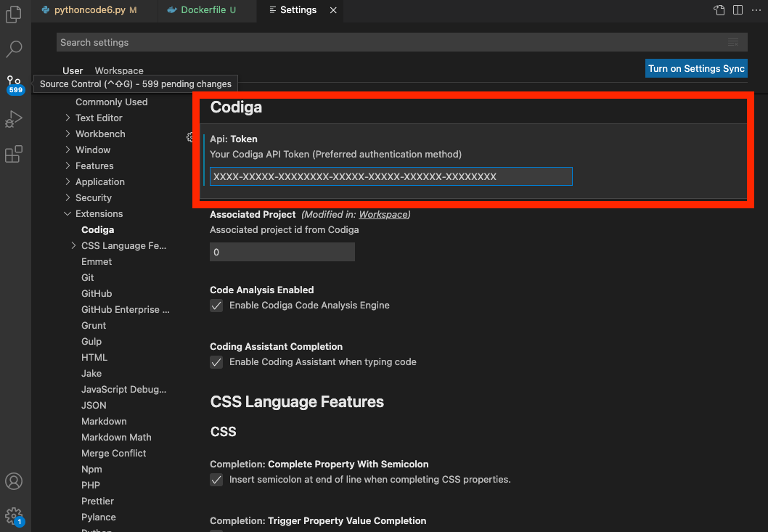
Task: Toggle Enable Coding Assistant when typing code
Action: (216, 362)
